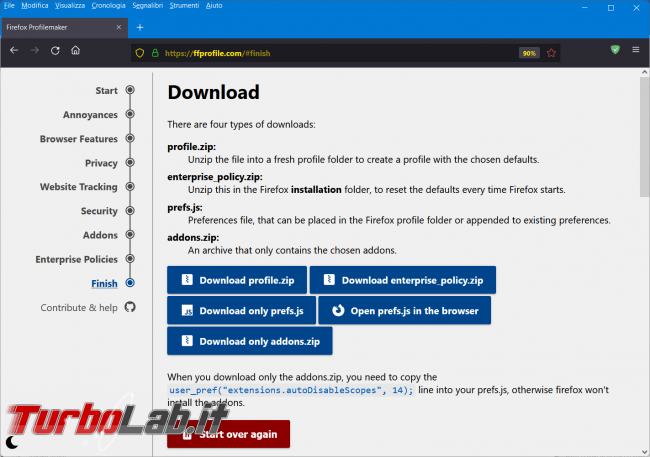
Task: Click the blue Finish step circle
Action: coord(130,283)
